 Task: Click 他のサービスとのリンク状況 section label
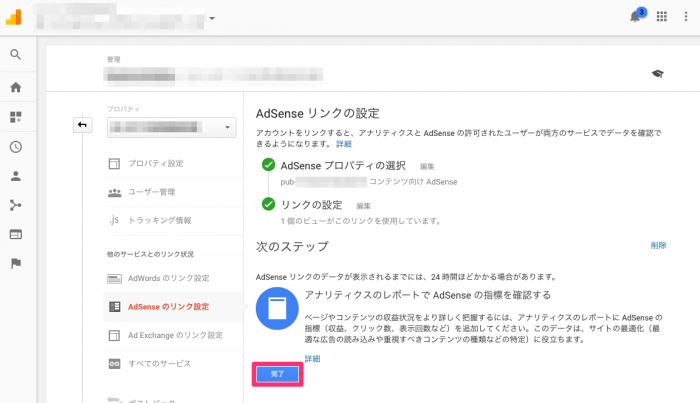(x=150, y=254)
